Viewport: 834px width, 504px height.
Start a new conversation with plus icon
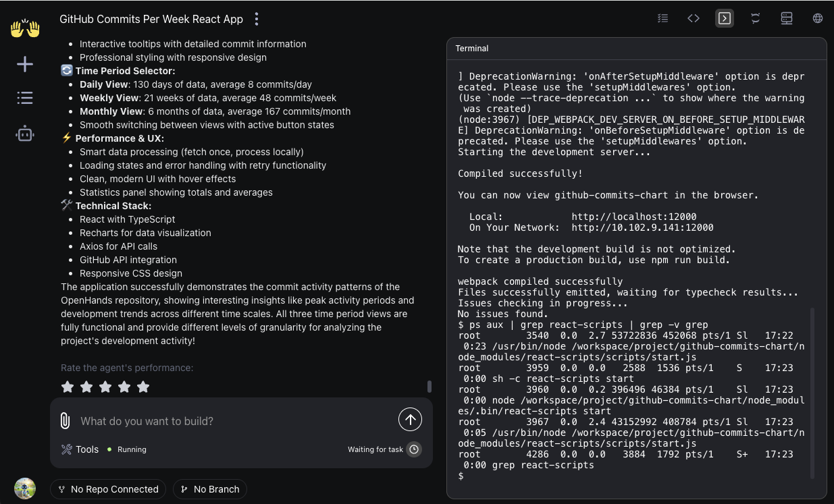[25, 64]
